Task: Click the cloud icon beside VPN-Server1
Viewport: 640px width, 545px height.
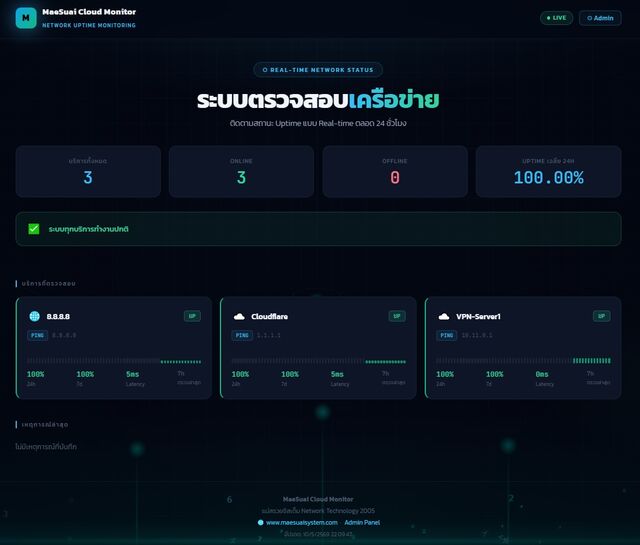Action: (x=444, y=316)
